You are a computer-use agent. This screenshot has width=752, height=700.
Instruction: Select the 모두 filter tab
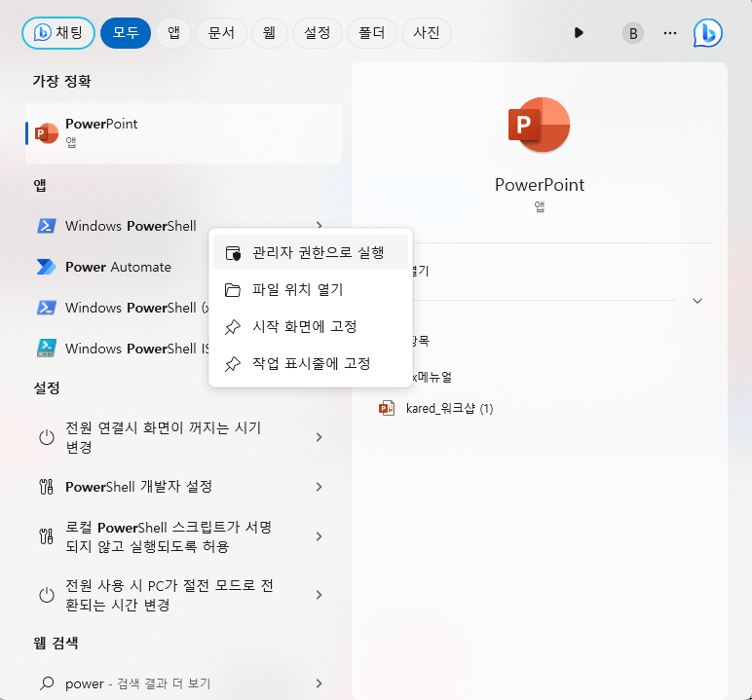click(x=126, y=33)
